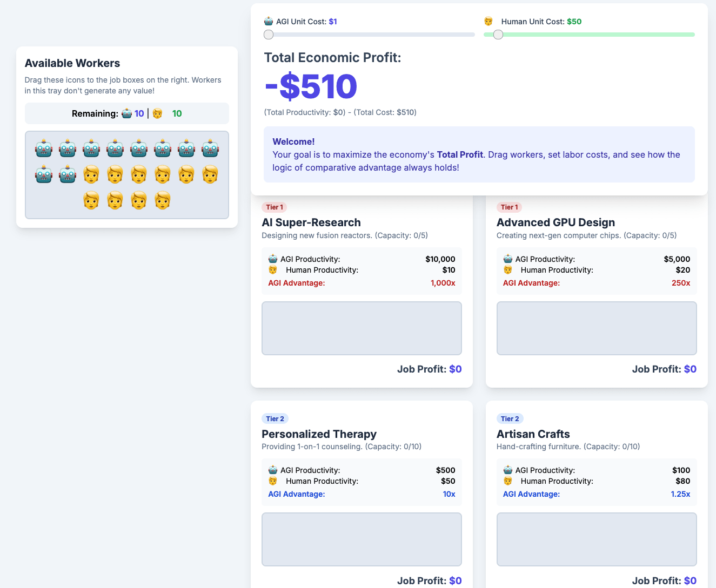The width and height of the screenshot is (716, 588).
Task: Click the Tier 2 badge above Artisan Crafts
Action: (510, 419)
